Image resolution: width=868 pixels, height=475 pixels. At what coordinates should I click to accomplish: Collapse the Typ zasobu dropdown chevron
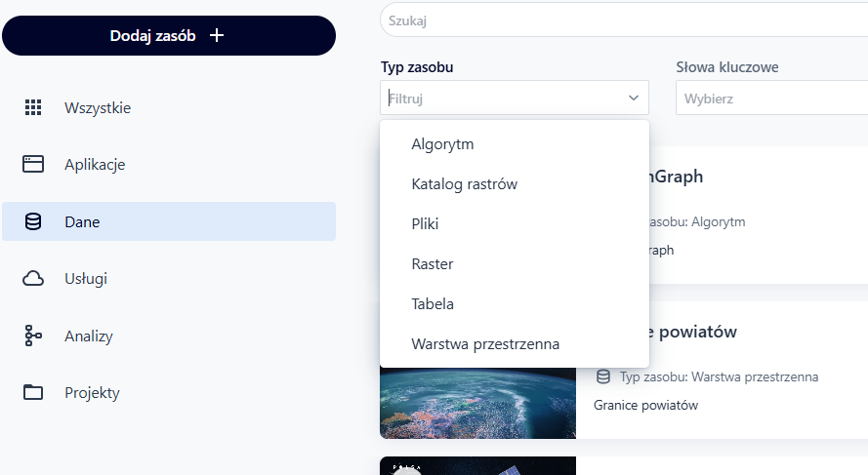tap(633, 98)
